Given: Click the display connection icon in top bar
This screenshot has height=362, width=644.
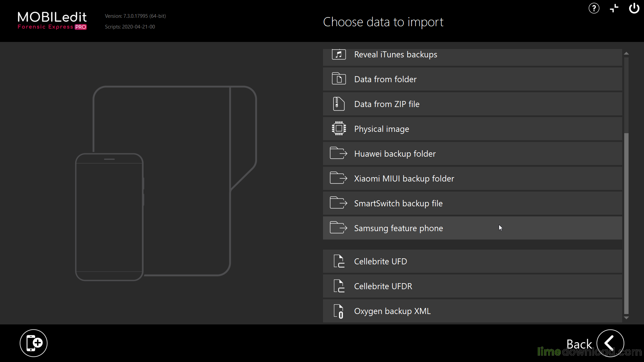Looking at the screenshot, I should point(614,8).
